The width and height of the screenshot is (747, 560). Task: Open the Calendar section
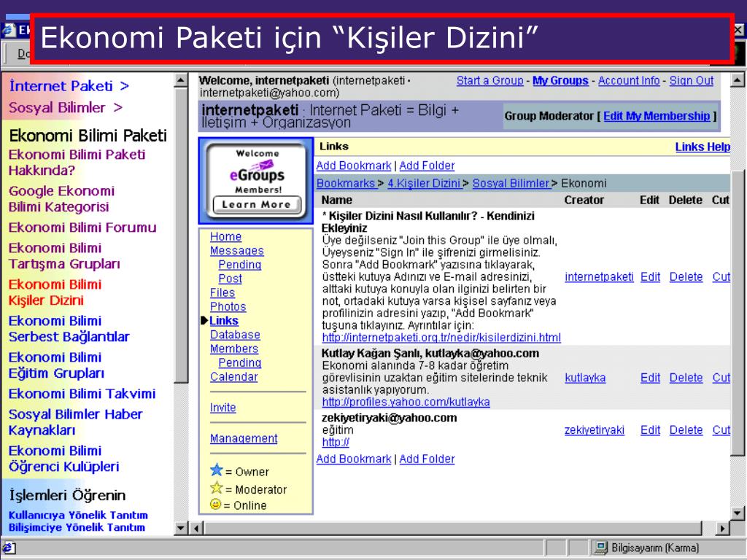pos(234,377)
